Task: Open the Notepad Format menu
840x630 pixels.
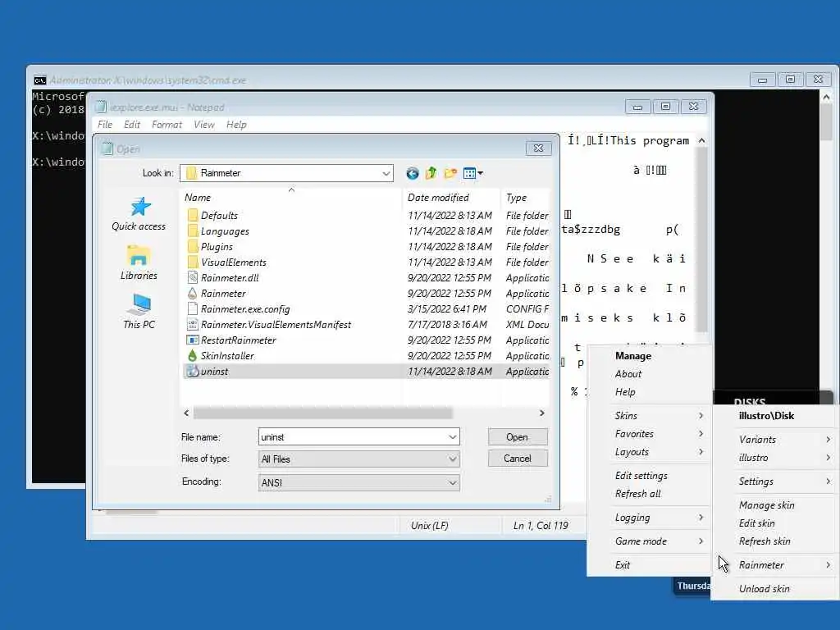Action: tap(167, 125)
